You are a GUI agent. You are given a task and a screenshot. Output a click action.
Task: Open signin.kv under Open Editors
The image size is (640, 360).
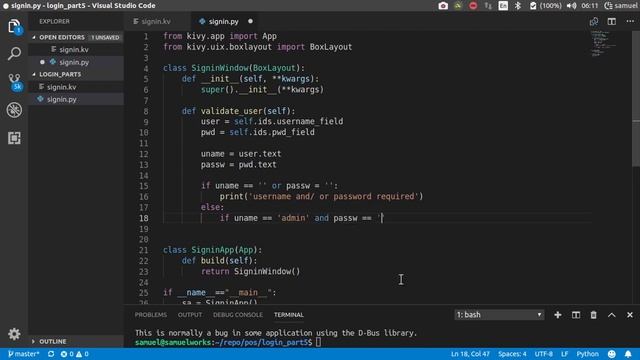point(74,49)
